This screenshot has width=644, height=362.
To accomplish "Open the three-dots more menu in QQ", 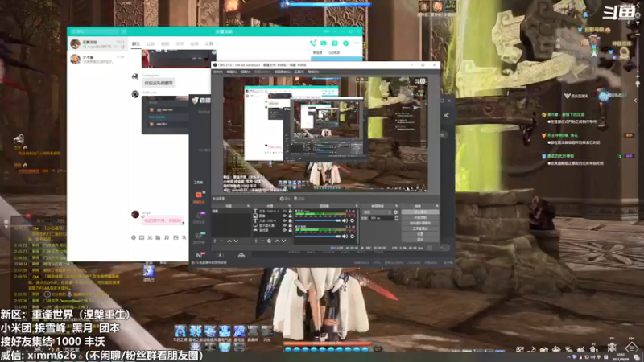I will coord(357,43).
